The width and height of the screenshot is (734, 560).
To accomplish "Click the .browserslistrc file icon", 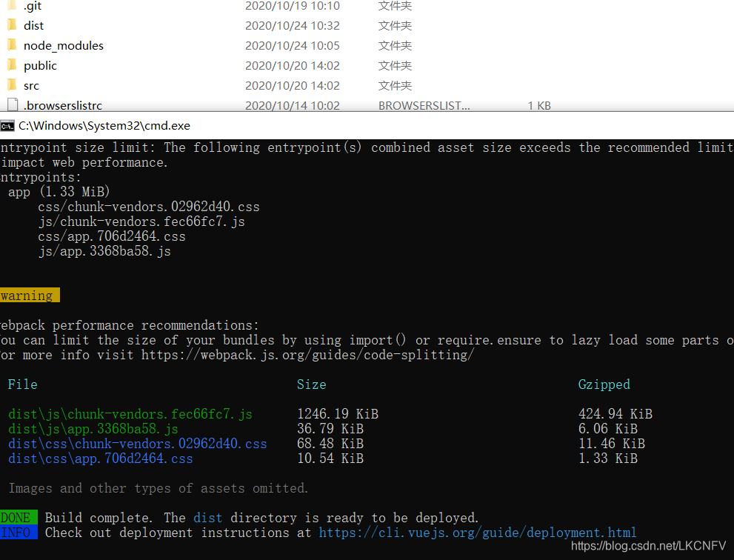I will tap(13, 105).
